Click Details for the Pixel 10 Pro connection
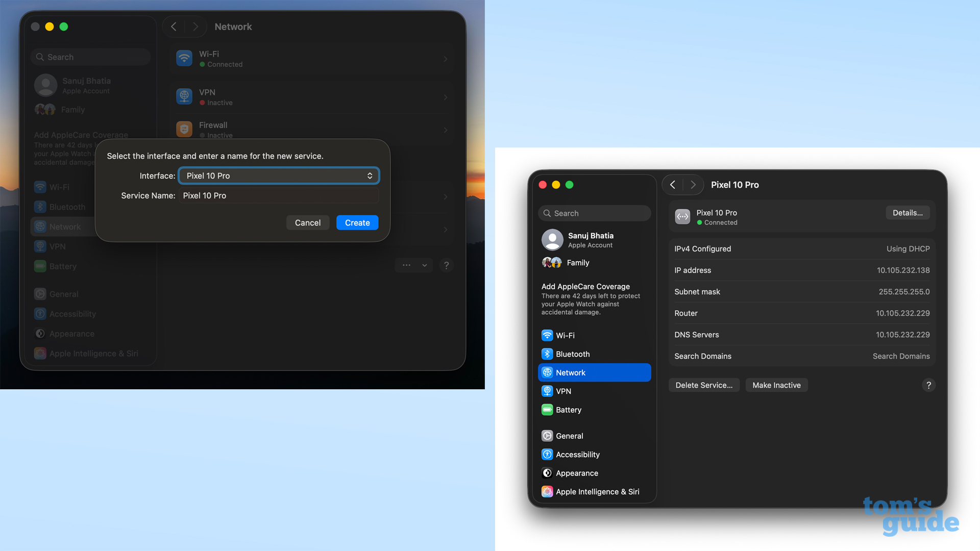Viewport: 980px width, 551px height. coord(908,213)
